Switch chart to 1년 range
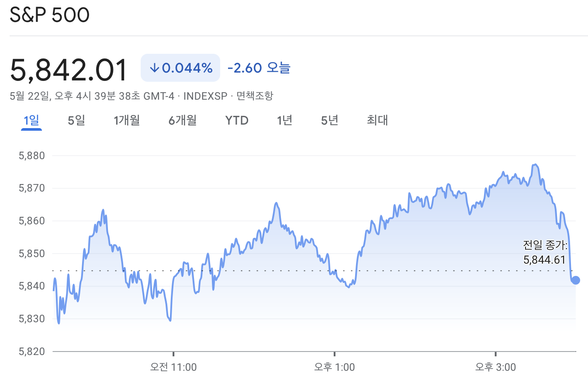Screen dimensions: 588x383 click(284, 120)
